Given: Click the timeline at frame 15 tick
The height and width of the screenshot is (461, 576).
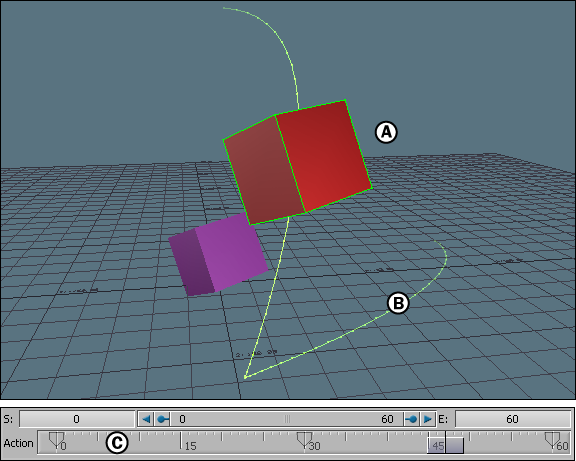Looking at the screenshot, I should (x=180, y=440).
